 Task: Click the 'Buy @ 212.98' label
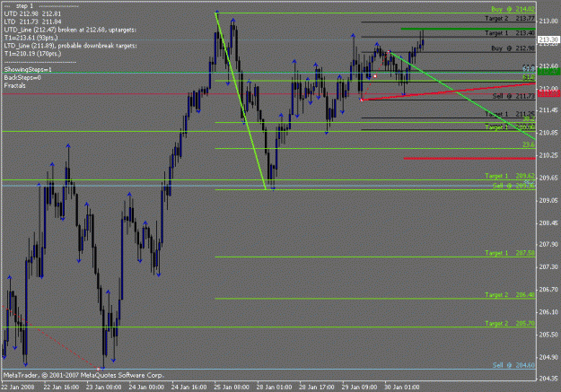point(513,48)
